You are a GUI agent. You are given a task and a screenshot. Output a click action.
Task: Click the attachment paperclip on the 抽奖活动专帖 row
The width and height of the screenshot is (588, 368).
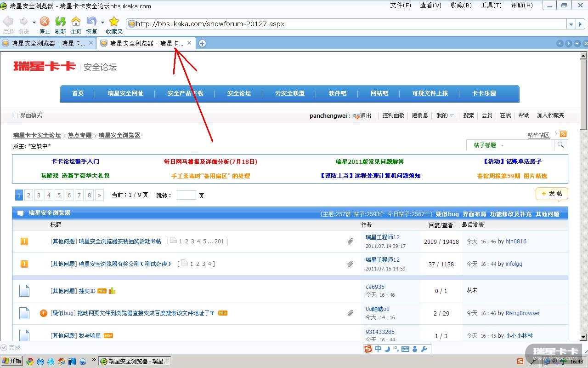[x=351, y=241]
